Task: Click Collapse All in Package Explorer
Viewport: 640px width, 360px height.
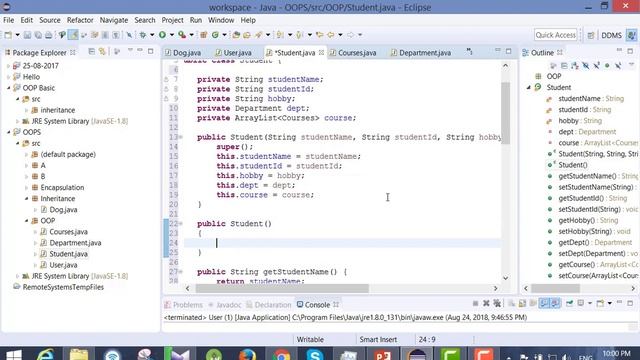Action: click(91, 52)
